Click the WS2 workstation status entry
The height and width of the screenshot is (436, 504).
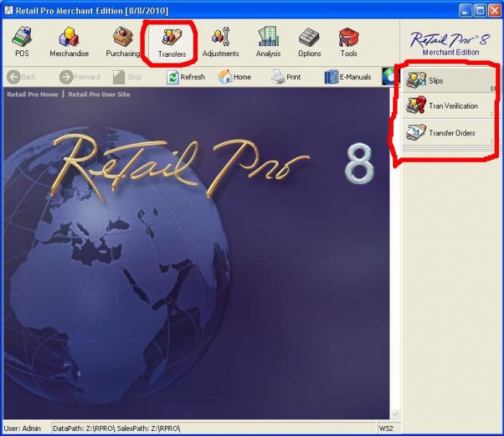coord(386,428)
